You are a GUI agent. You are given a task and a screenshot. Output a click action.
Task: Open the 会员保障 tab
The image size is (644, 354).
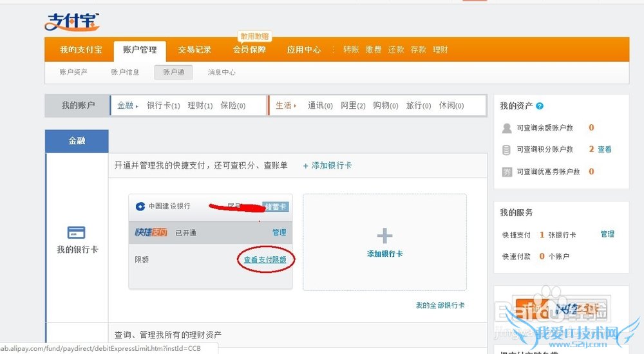click(x=249, y=50)
